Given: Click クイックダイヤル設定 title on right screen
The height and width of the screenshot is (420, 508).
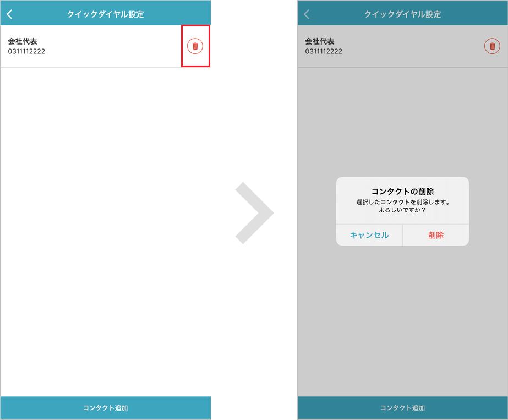Looking at the screenshot, I should click(402, 14).
